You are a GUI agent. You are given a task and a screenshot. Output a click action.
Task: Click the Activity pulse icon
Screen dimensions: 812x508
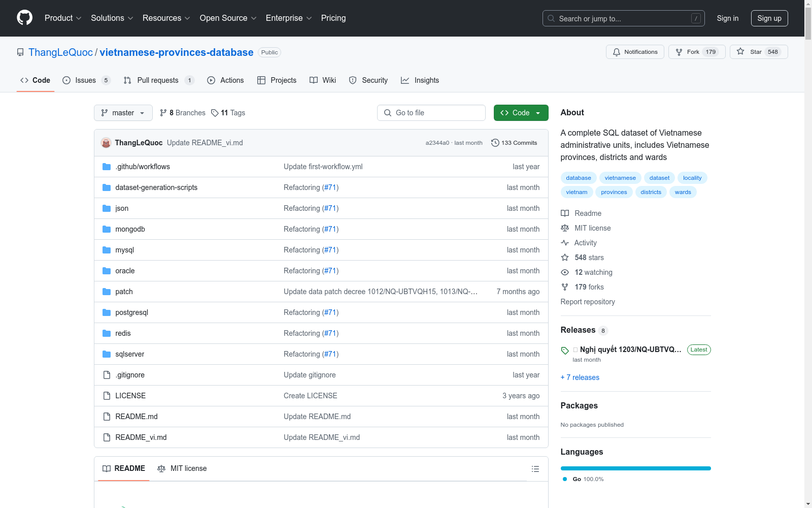[565, 243]
